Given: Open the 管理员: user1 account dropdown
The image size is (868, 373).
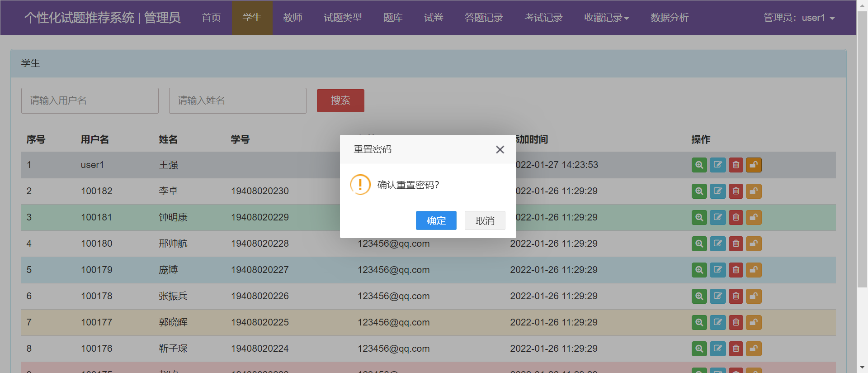Looking at the screenshot, I should click(x=799, y=18).
